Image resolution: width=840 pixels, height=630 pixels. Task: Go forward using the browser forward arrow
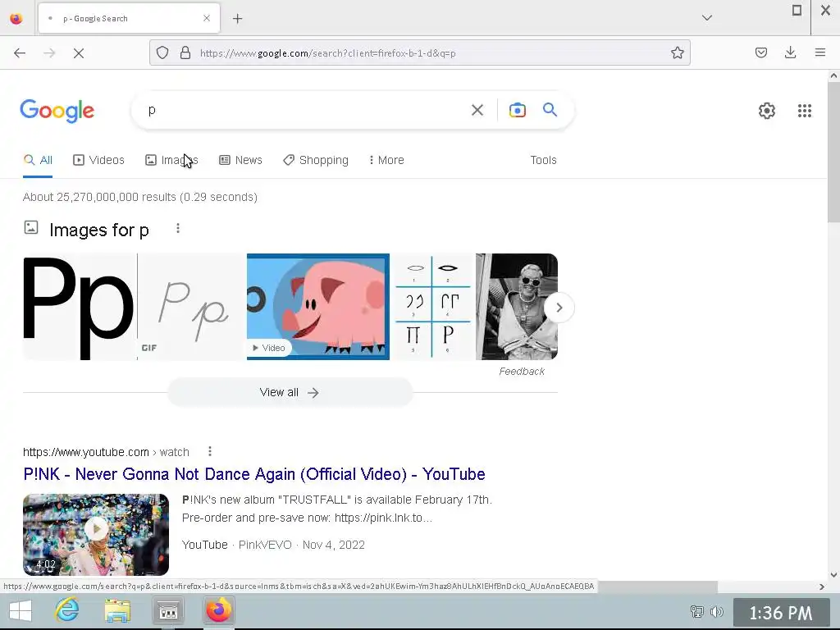[x=49, y=53]
